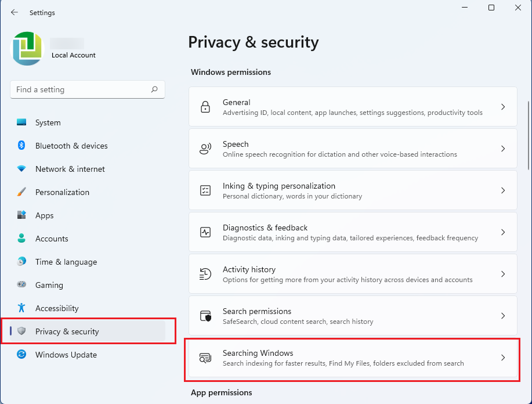Click chevron on Activity history row

[503, 274]
